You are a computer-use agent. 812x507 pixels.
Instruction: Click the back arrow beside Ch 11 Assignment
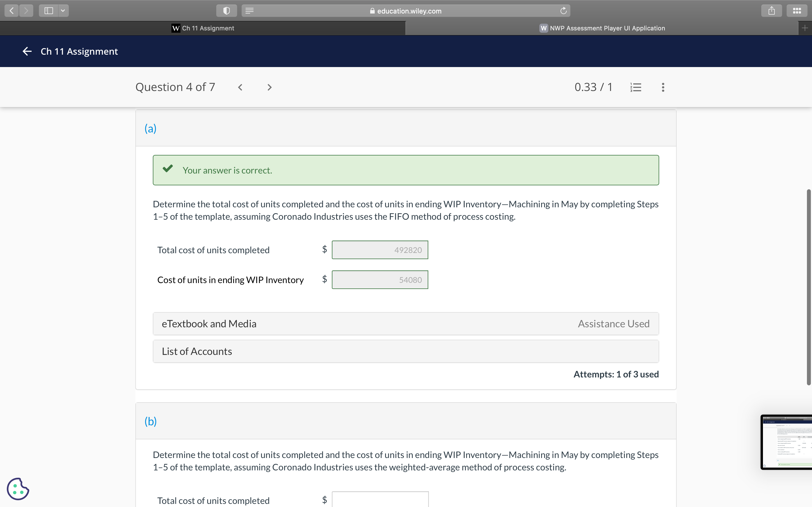pyautogui.click(x=27, y=51)
